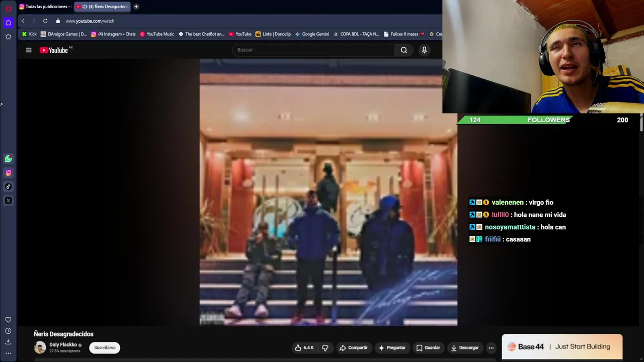Viewport: 644px width, 362px height.
Task: Start voice search with microphone
Action: [424, 50]
